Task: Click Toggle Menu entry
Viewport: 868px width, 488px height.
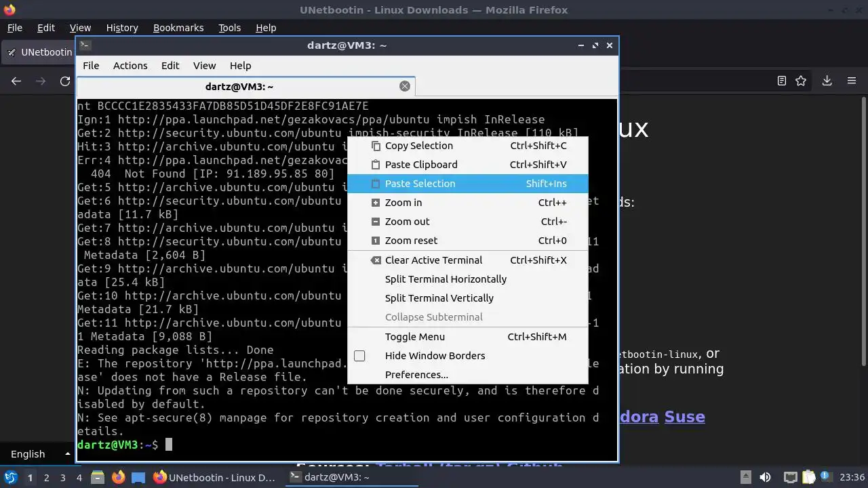Action: (467, 337)
